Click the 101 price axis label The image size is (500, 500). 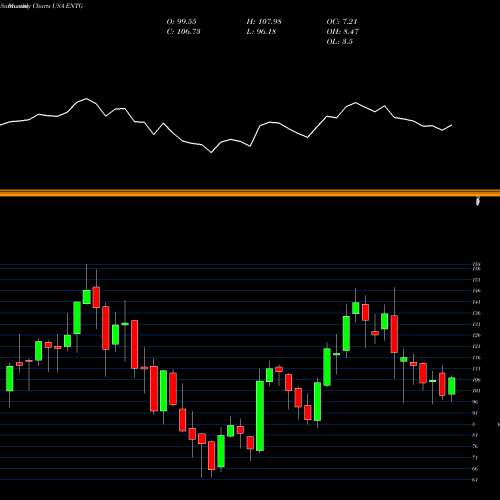point(476,391)
